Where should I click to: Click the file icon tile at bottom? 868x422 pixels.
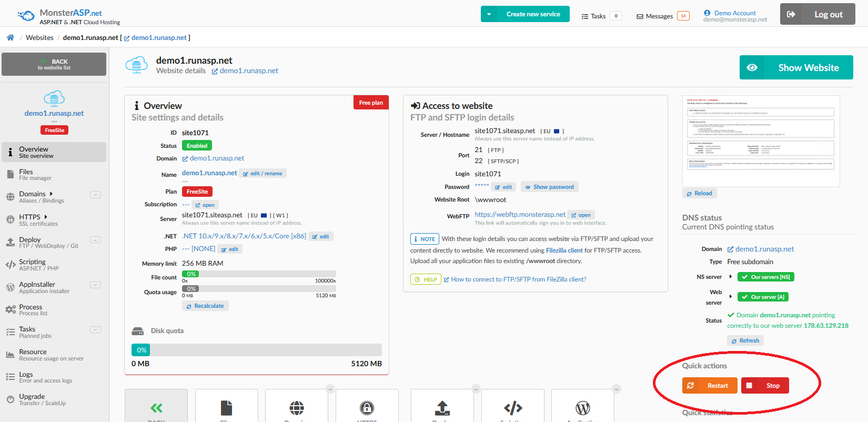click(x=226, y=407)
